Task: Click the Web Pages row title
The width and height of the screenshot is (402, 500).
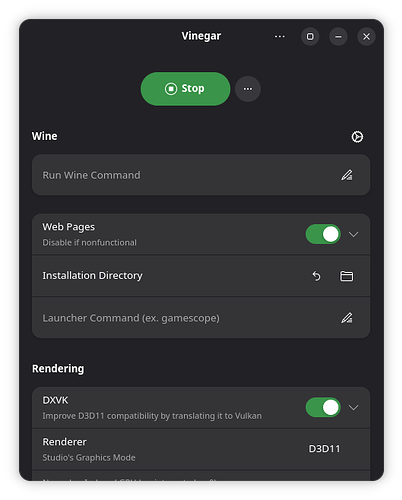Action: click(68, 227)
